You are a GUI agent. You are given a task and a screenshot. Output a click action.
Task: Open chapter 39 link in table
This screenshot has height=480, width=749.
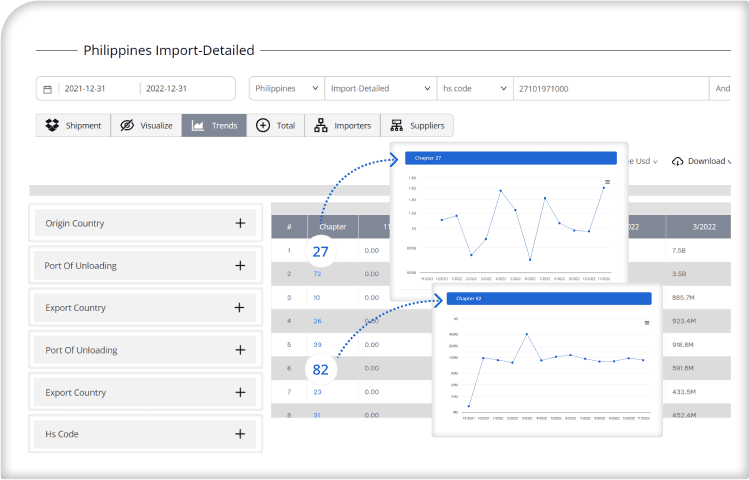pyautogui.click(x=317, y=344)
